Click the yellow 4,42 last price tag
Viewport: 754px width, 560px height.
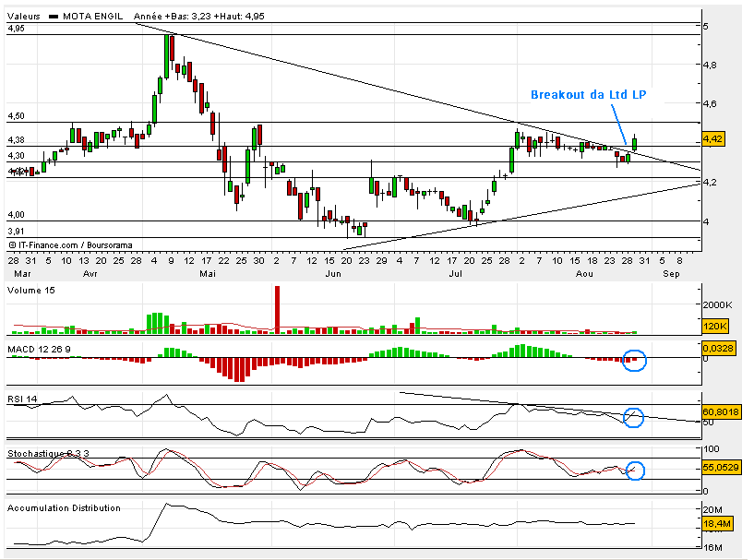(x=712, y=139)
